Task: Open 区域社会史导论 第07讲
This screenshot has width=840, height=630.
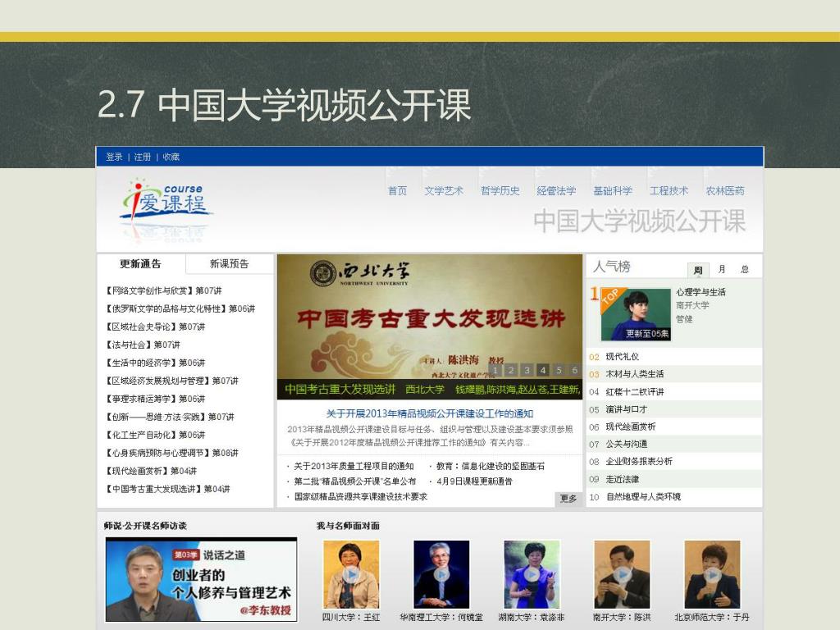Action: point(155,326)
